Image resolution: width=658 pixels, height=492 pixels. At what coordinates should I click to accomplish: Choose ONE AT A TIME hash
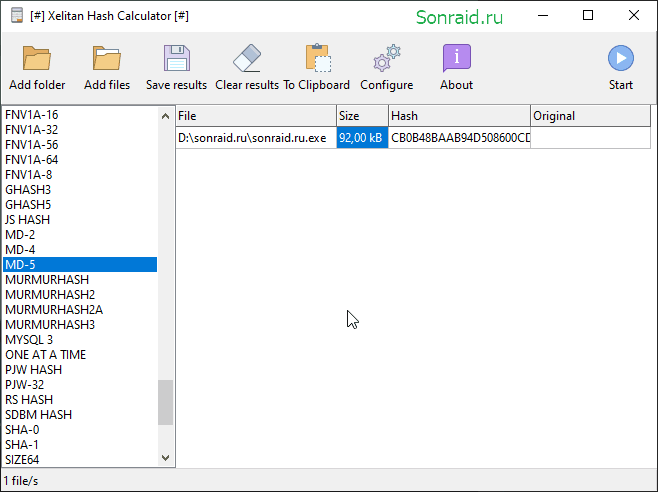tap(80, 355)
